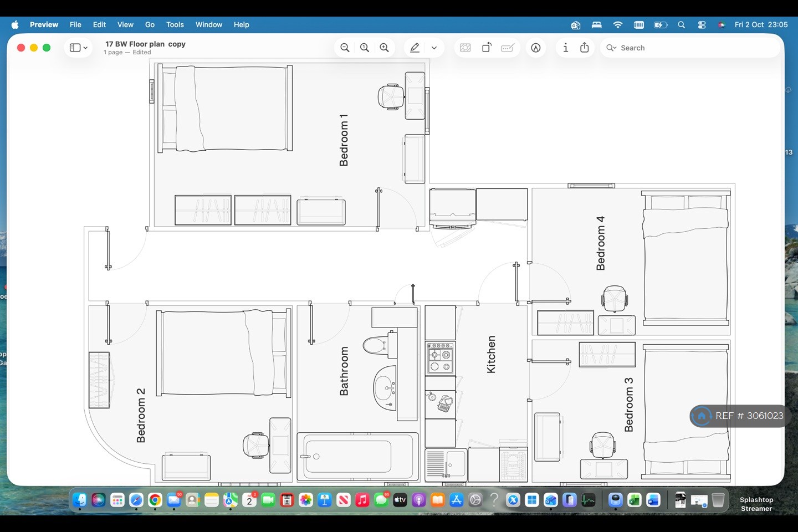
Task: Open the Apple menu
Action: pos(15,24)
